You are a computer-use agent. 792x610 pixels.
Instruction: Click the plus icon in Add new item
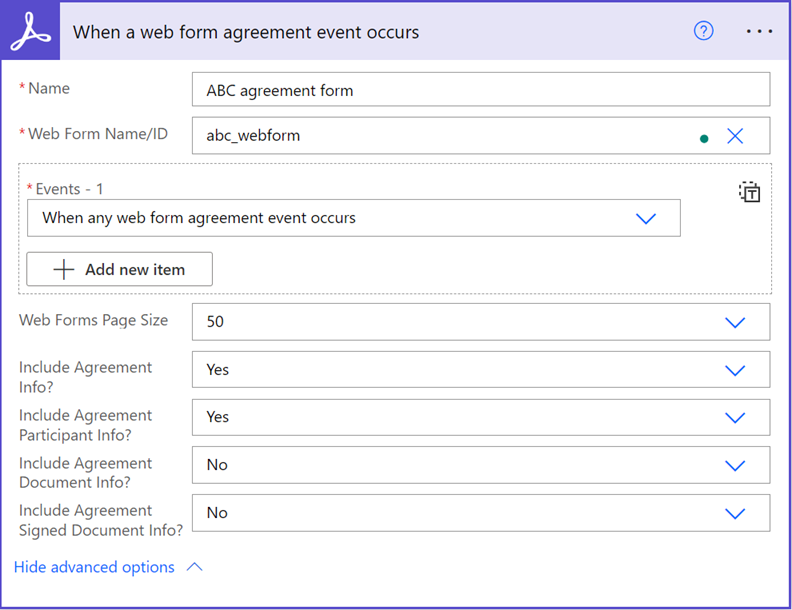[x=64, y=269]
